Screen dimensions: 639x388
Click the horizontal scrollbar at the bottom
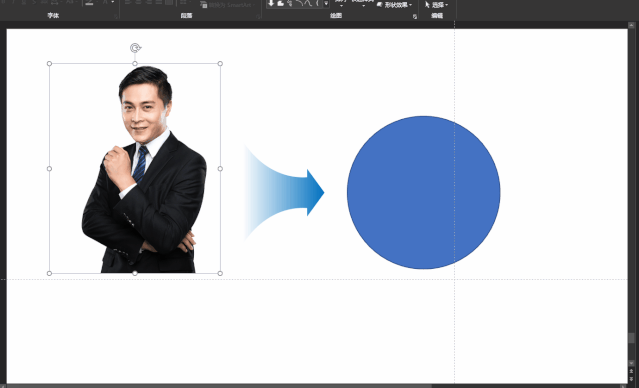(220, 386)
